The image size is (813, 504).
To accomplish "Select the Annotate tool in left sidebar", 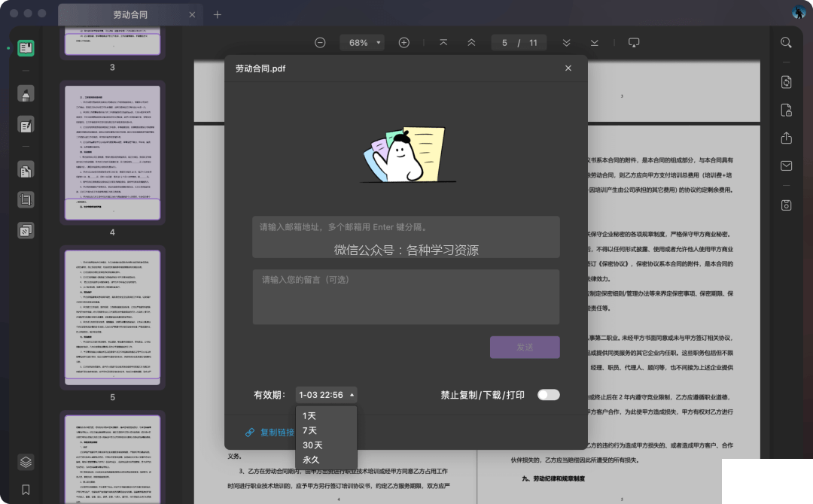I will tap(26, 94).
